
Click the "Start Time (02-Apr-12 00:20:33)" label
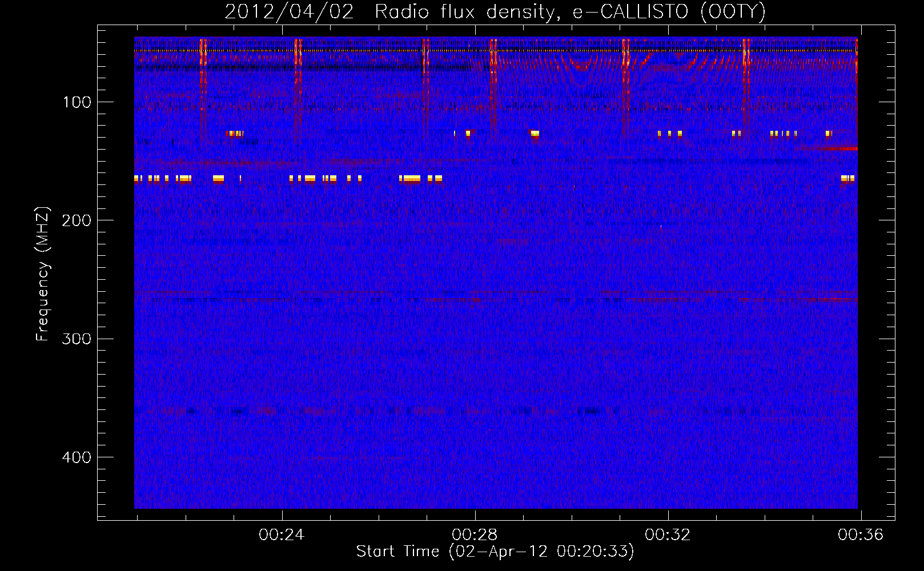click(495, 552)
